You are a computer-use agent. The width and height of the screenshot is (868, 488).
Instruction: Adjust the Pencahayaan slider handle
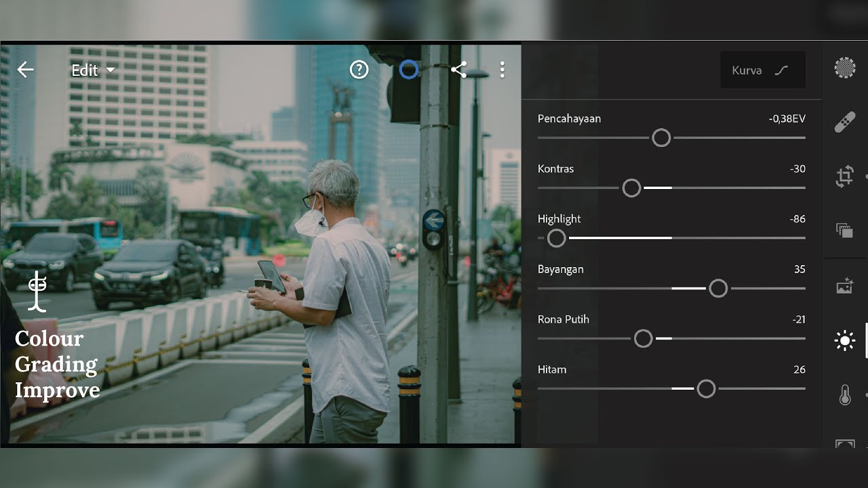(661, 138)
